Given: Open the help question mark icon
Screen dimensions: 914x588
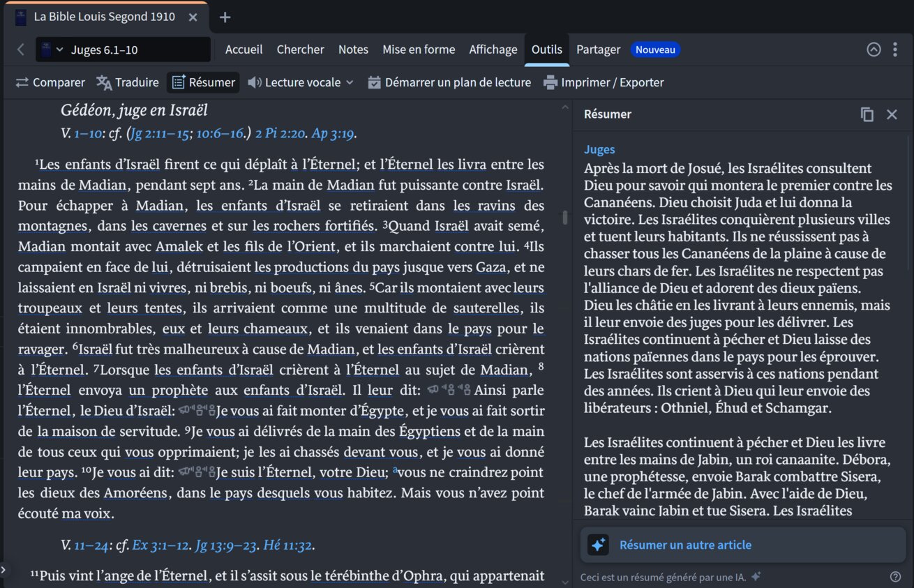Looking at the screenshot, I should point(896,577).
